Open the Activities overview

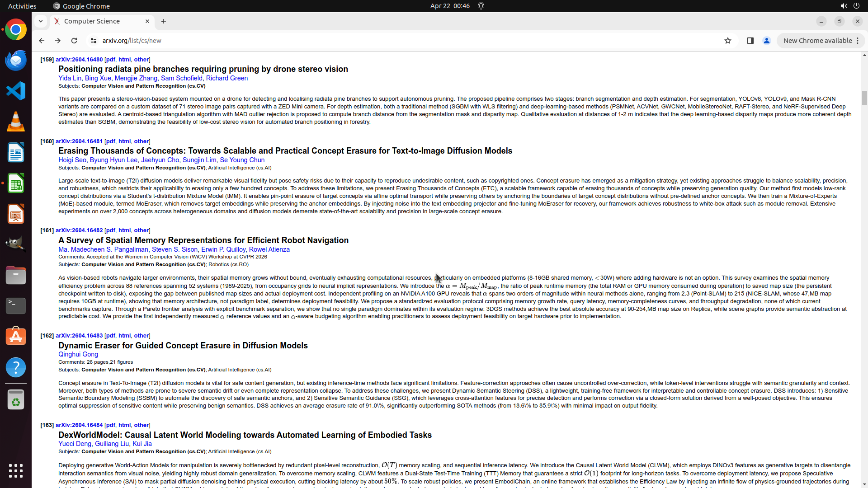pos(22,6)
